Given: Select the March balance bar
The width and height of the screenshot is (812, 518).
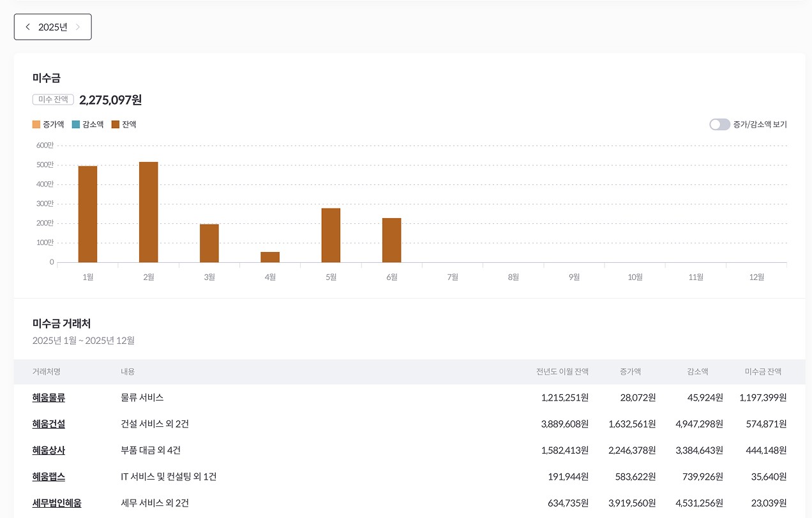Looking at the screenshot, I should pos(209,243).
